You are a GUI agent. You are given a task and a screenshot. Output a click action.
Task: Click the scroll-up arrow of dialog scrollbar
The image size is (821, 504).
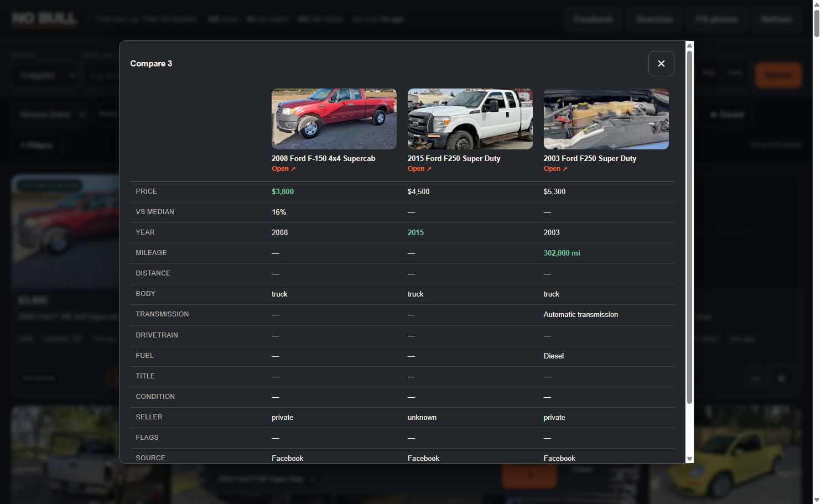coord(689,45)
